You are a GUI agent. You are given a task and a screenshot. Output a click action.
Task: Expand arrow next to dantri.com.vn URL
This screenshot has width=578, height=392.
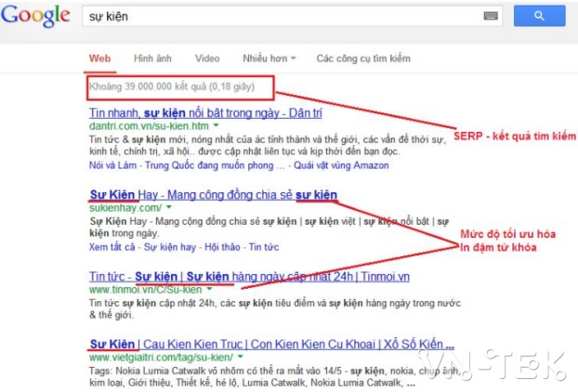click(x=216, y=125)
